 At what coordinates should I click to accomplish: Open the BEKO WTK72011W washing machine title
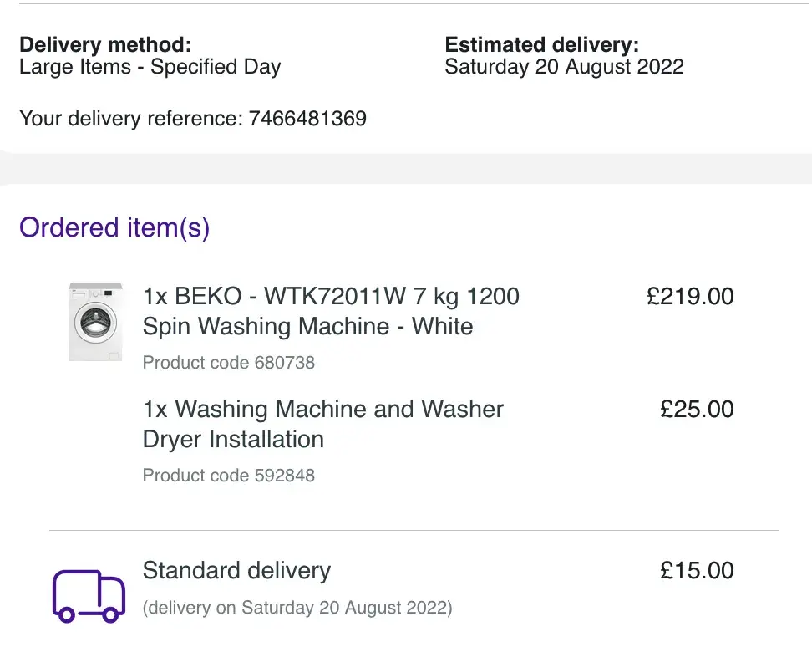331,311
